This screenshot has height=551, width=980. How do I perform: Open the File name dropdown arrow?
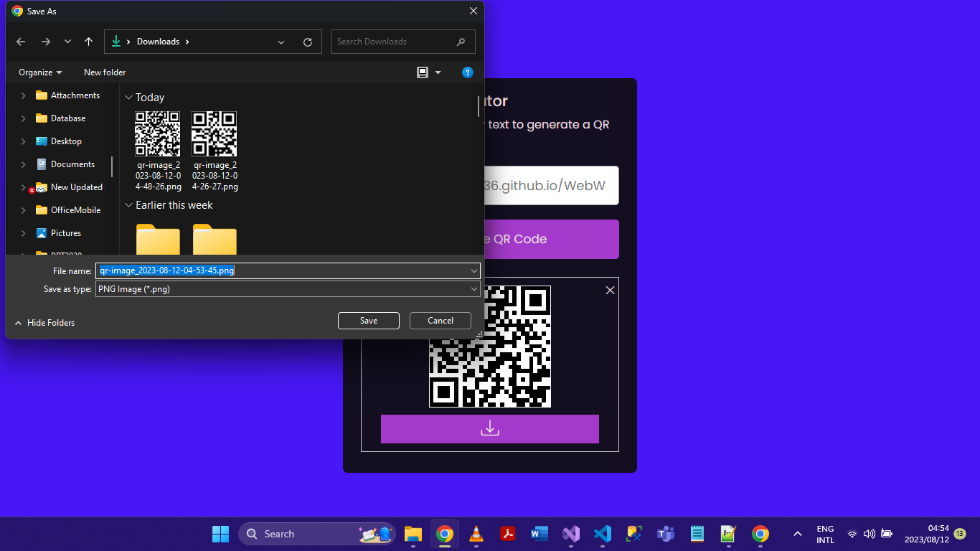pos(474,270)
